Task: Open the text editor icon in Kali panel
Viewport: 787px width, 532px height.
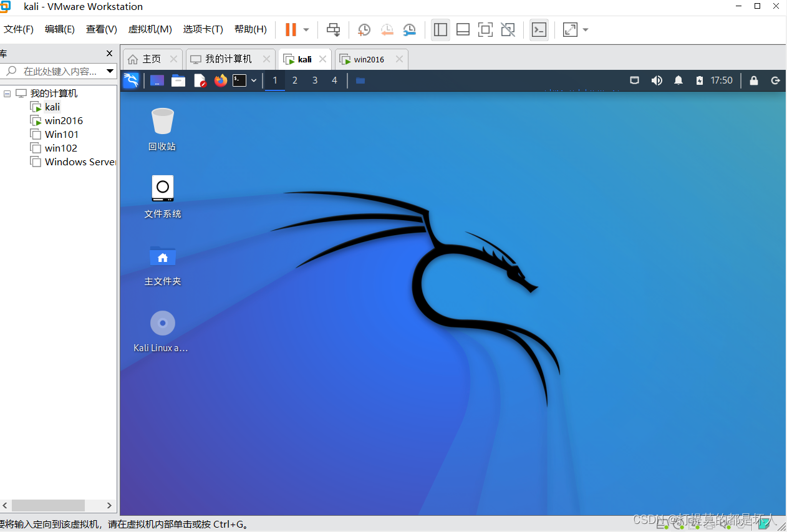Action: point(200,80)
